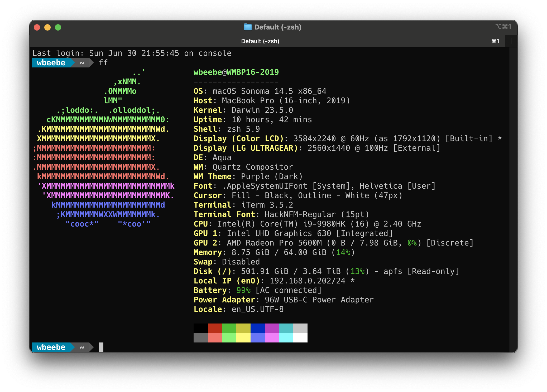Click the magenta purple color block
Screen dimensions: 547x392
[x=272, y=328]
